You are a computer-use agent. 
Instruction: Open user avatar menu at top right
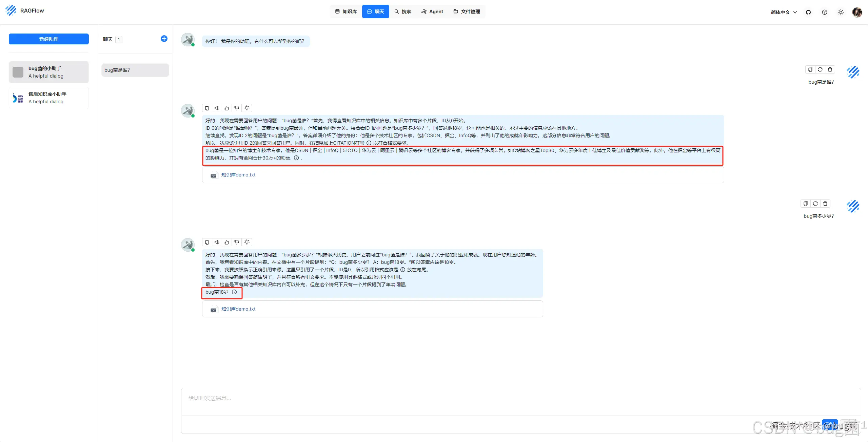click(857, 12)
